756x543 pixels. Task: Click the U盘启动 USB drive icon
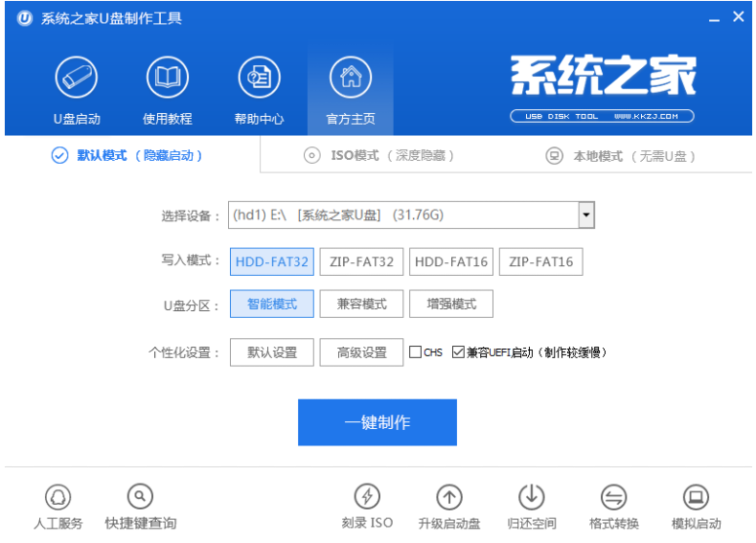coord(77,78)
